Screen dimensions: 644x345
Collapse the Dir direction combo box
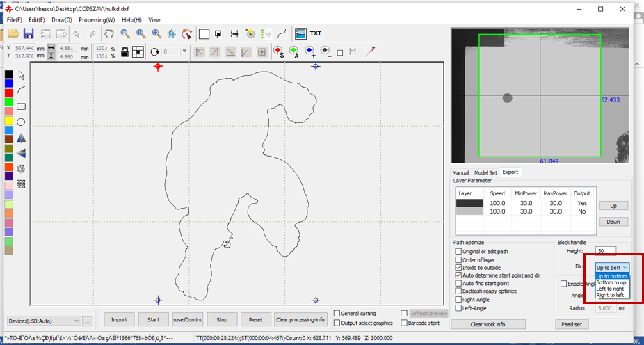(x=612, y=267)
